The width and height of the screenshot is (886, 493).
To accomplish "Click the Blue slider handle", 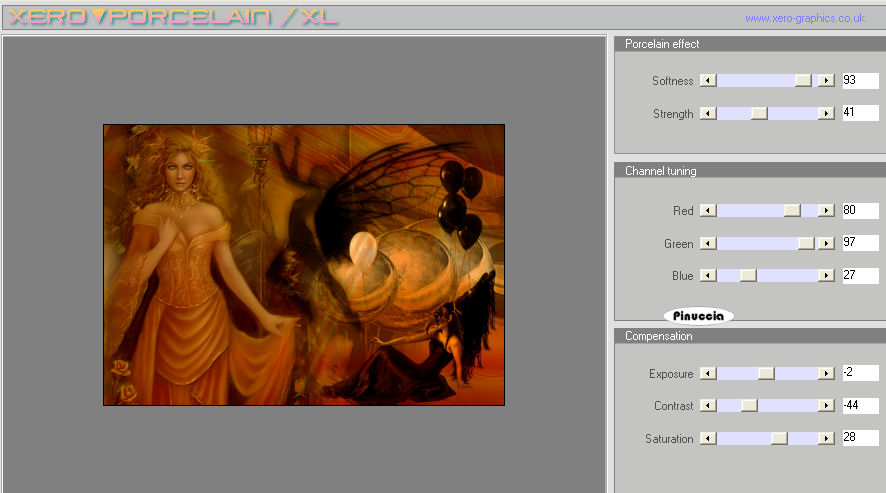I will [748, 275].
